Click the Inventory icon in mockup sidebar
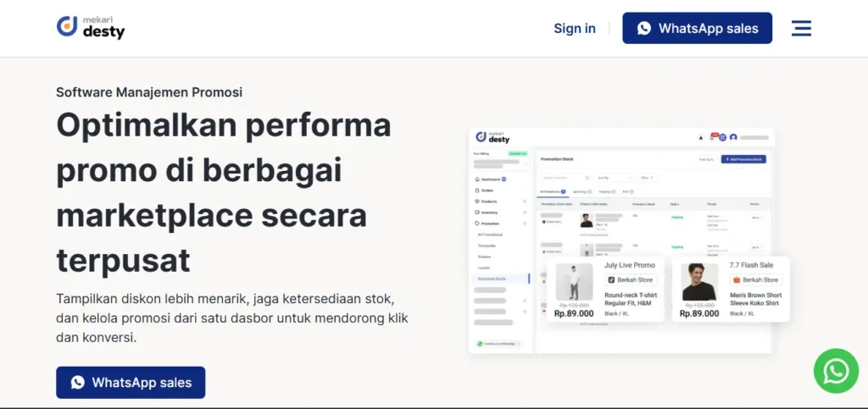Screen dimensions: 868x409 477,213
